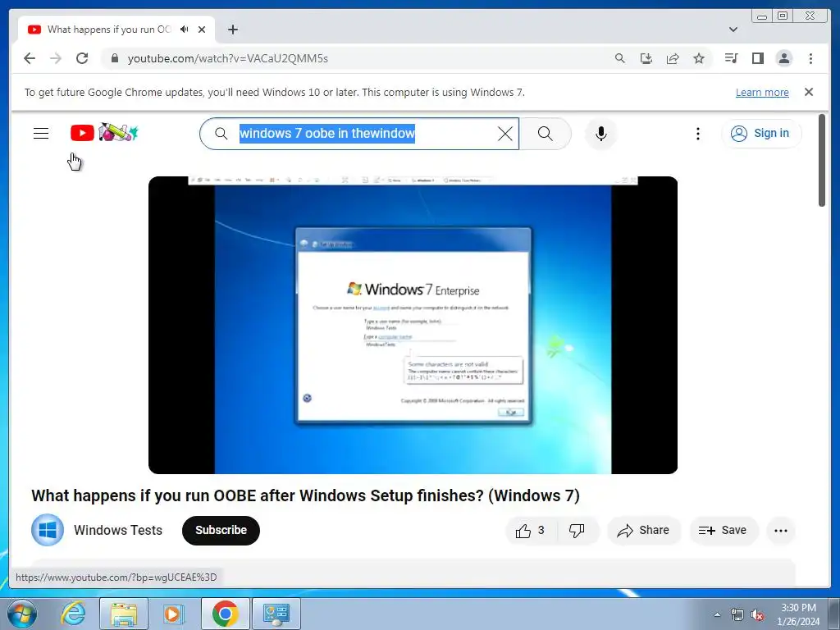The width and height of the screenshot is (840, 630).
Task: Click the browser forward arrow
Action: point(56,58)
